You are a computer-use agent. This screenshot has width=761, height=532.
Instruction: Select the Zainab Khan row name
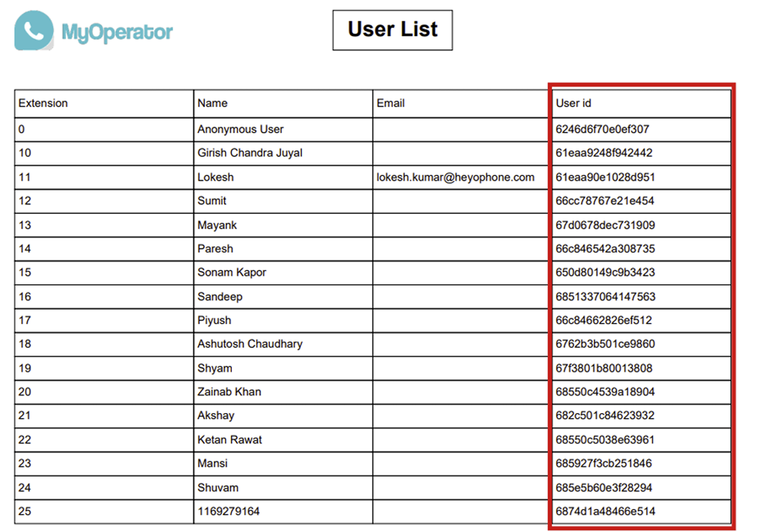click(x=229, y=391)
